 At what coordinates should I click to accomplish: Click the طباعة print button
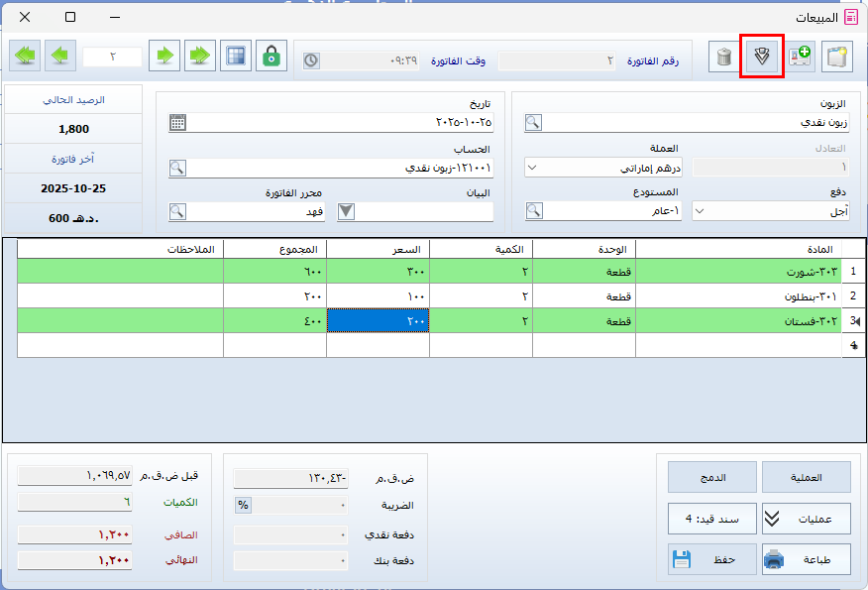[808, 559]
